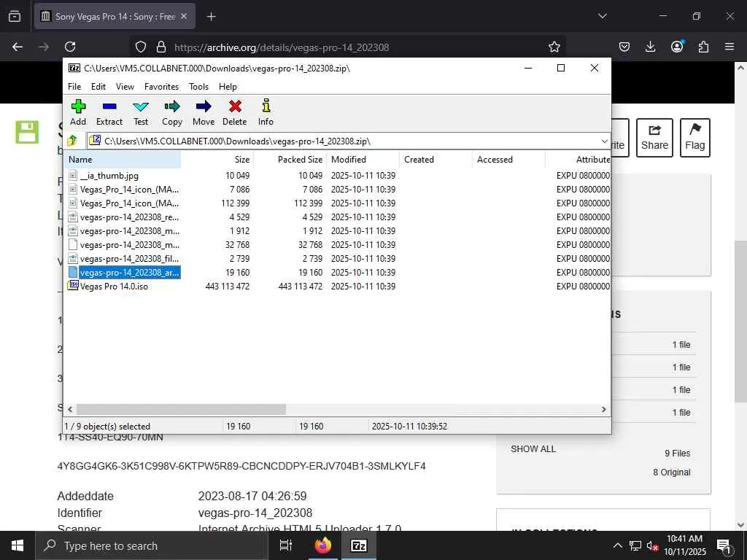Sort files by Size column header
Viewport: 747px width, 560px height.
[217, 160]
